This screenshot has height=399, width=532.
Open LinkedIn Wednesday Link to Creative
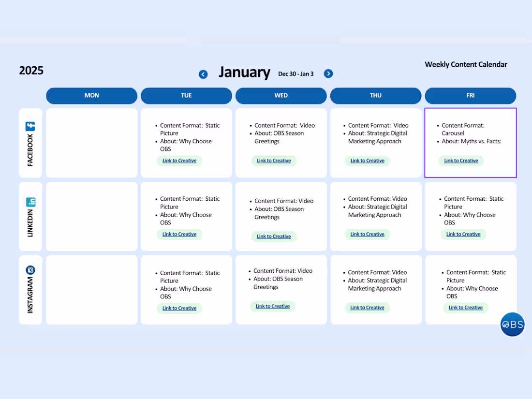coord(274,236)
